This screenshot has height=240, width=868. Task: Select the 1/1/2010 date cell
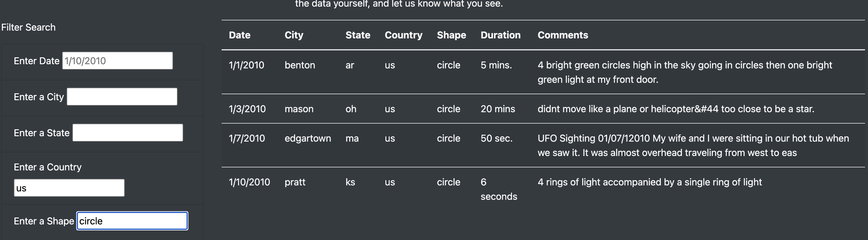pyautogui.click(x=246, y=65)
